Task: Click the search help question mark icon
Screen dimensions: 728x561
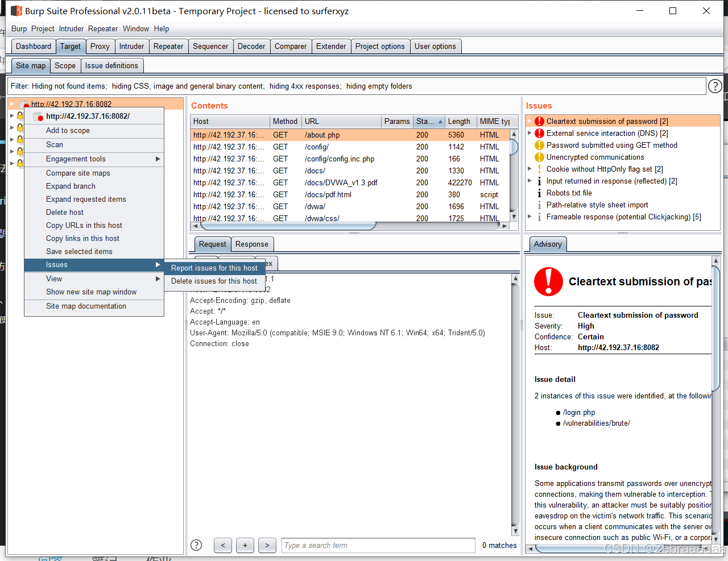Action: 196,545
